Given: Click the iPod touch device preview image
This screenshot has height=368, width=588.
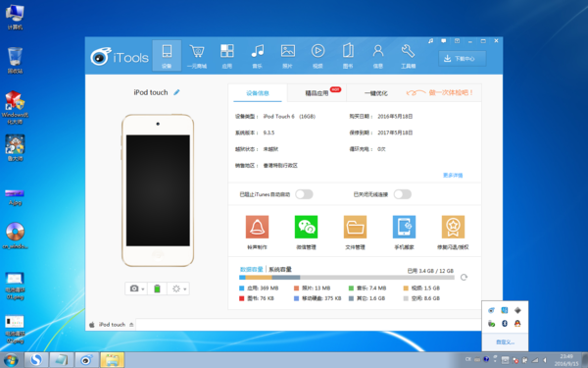Looking at the screenshot, I should [158, 190].
